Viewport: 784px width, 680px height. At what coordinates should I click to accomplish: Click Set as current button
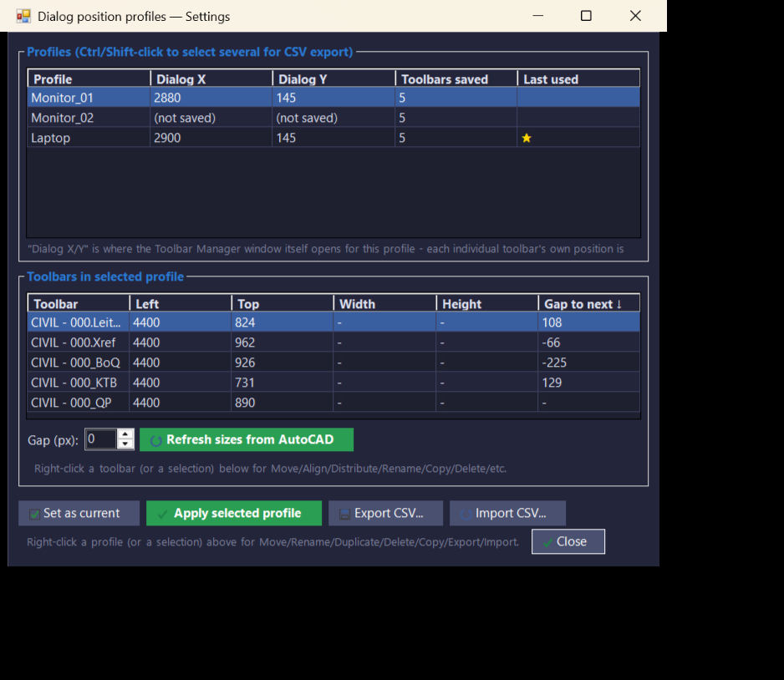tap(79, 513)
